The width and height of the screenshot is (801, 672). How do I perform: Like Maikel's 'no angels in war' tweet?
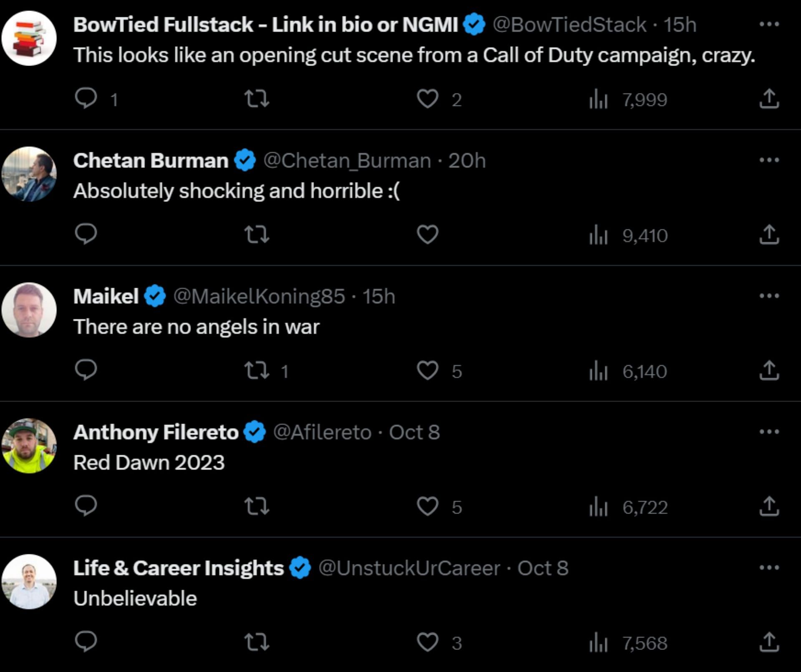(428, 370)
